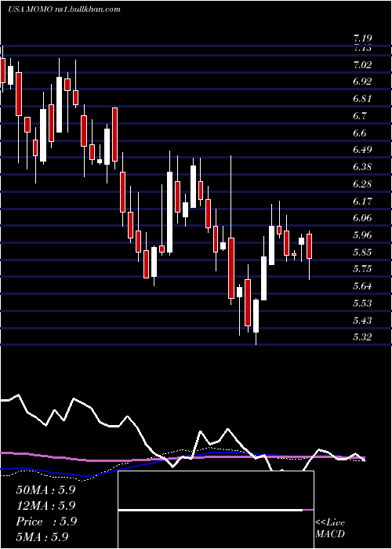
Task: Click the 5.64 price axis label
Action: [x=363, y=286]
